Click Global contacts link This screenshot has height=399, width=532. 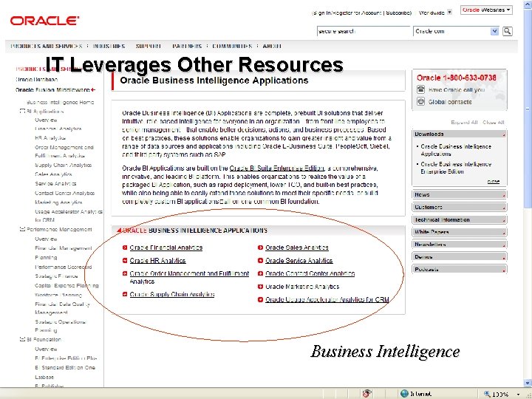pyautogui.click(x=450, y=102)
